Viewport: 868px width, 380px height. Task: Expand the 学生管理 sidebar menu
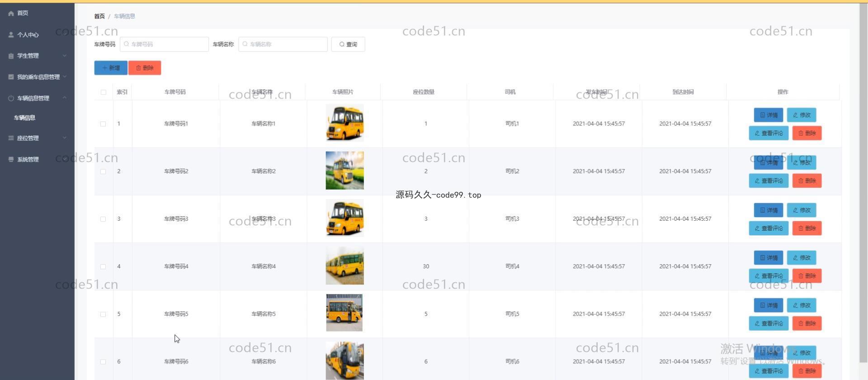coord(37,56)
